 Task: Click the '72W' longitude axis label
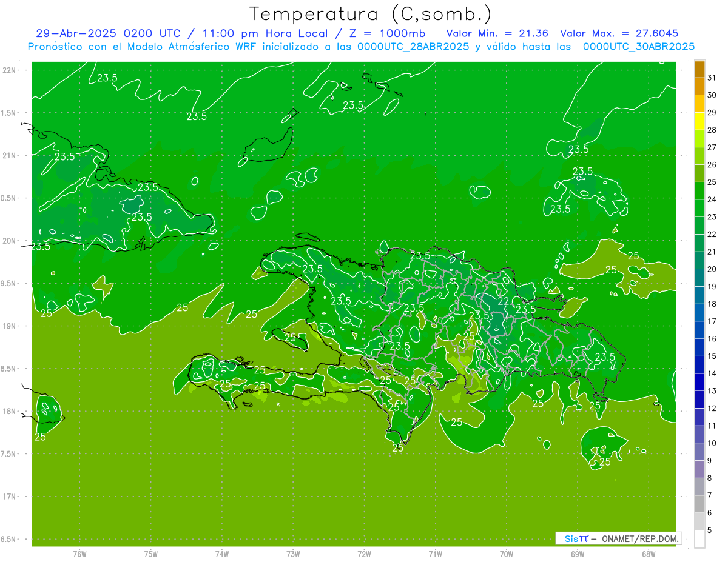click(364, 554)
